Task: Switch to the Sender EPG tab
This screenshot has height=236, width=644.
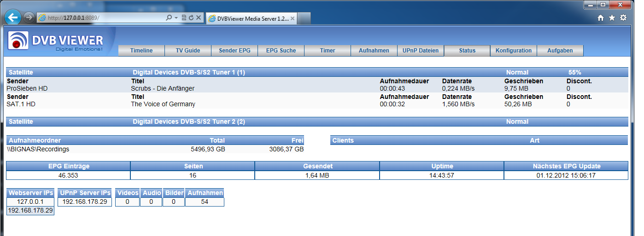Action: [x=234, y=51]
